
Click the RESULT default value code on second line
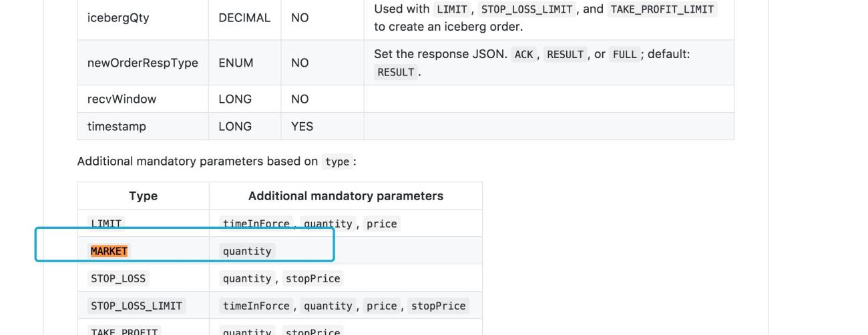point(396,72)
